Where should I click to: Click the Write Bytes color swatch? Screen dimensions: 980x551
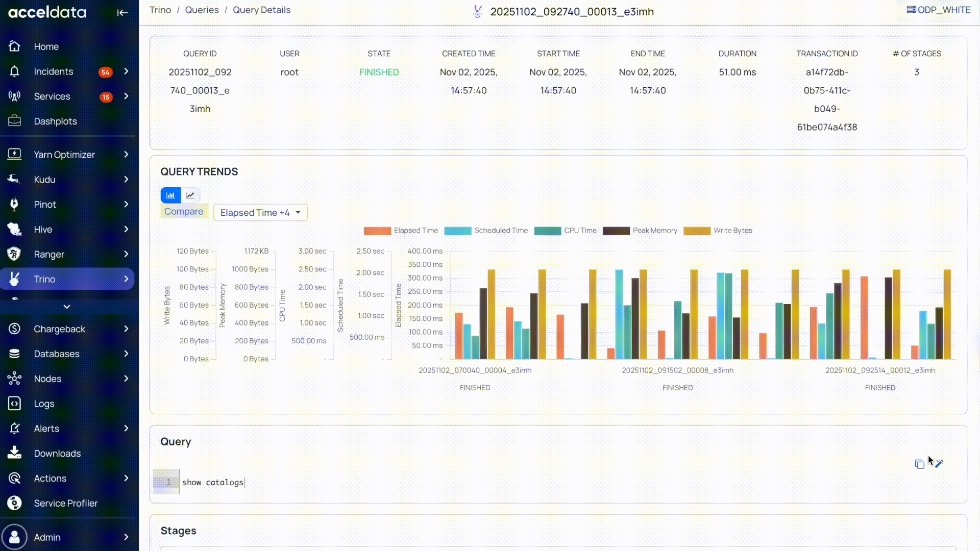[697, 231]
